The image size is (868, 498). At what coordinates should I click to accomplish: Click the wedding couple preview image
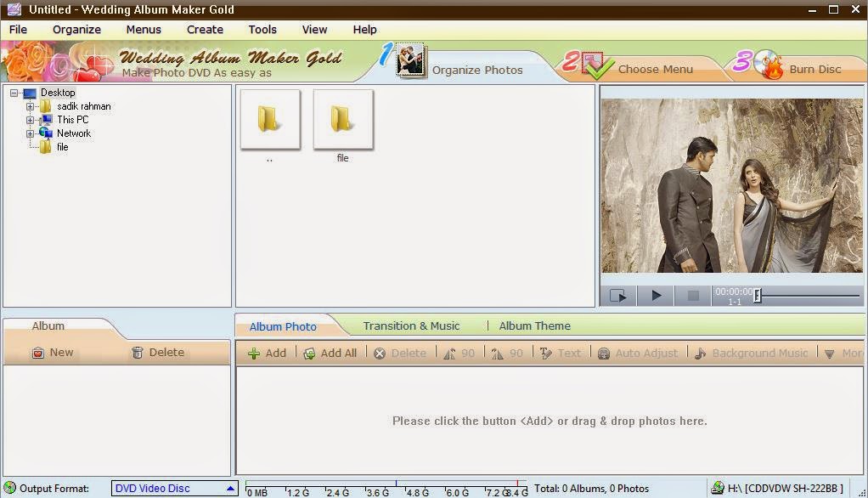click(732, 185)
